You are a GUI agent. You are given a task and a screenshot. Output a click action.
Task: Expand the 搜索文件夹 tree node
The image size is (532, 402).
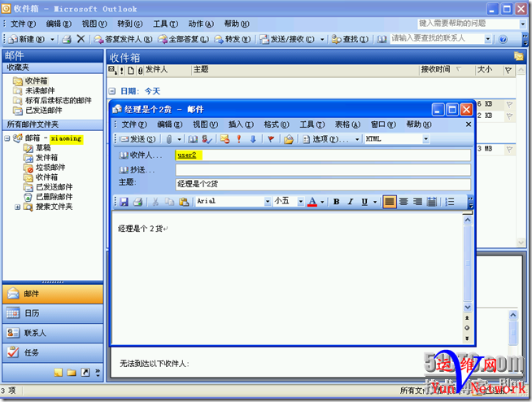click(x=18, y=208)
